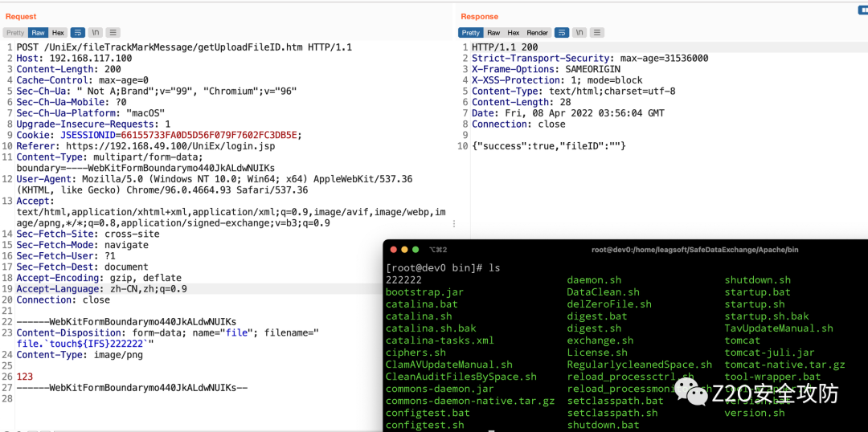Toggle the Response panel word-wrap icon

pyautogui.click(x=562, y=33)
